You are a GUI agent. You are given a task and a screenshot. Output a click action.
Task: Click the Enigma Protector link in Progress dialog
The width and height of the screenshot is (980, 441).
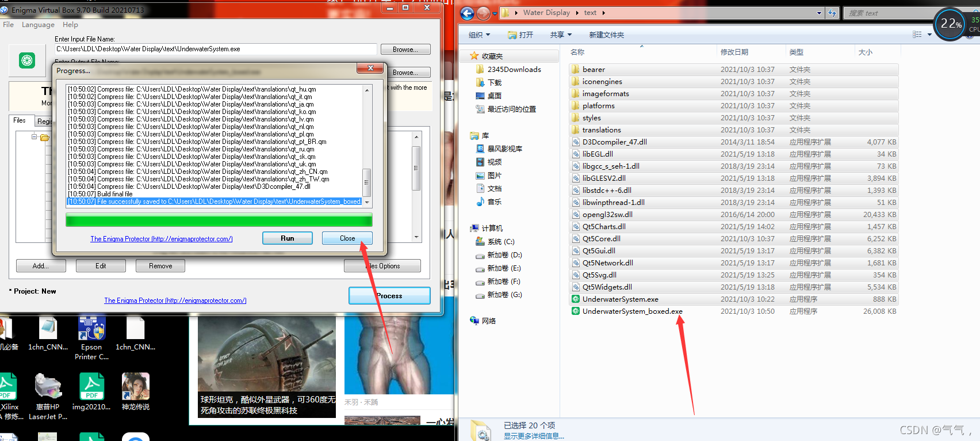[x=161, y=239]
